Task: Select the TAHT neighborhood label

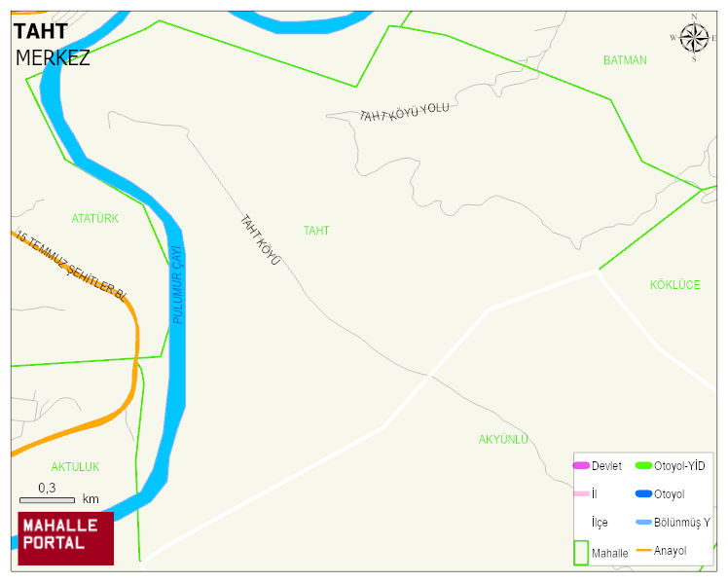Action: (316, 231)
